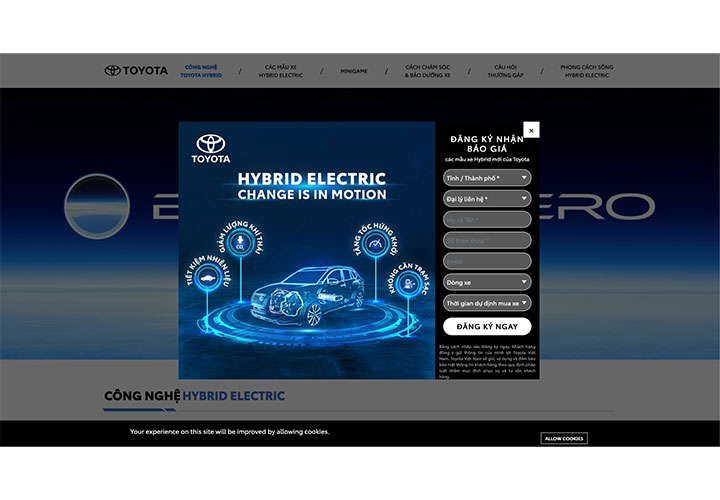Click the Toyota logo inside the popup banner

point(211,149)
